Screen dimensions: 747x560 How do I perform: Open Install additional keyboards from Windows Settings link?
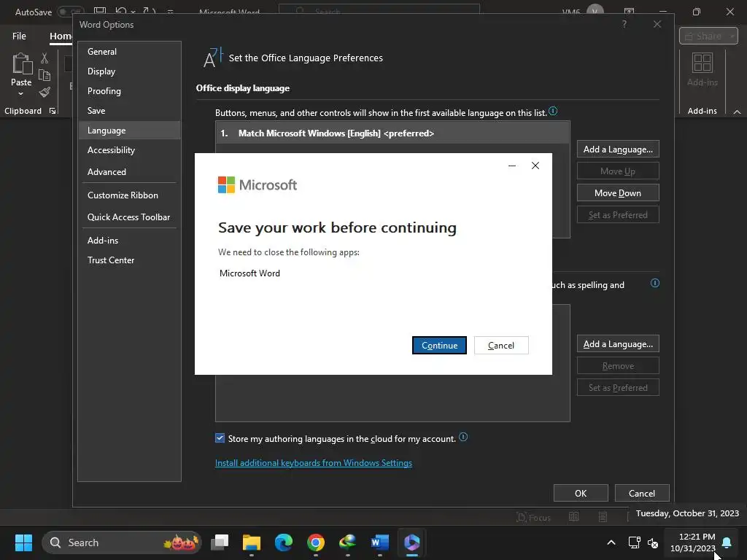pos(314,463)
